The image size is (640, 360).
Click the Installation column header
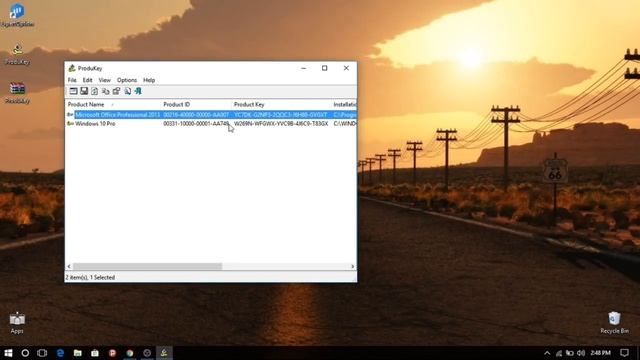344,104
